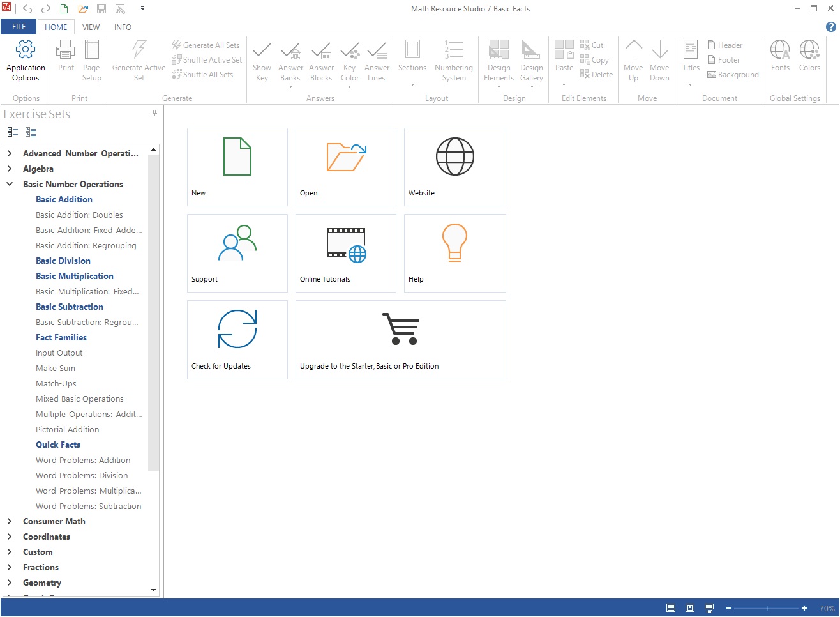Click Move Up arrow icon
This screenshot has height=617, width=840.
point(633,49)
